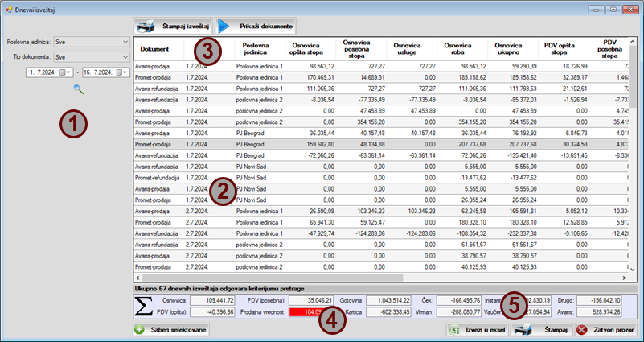Sort by Osnovica posebna stopa header
644x342 pixels.
tap(361, 49)
